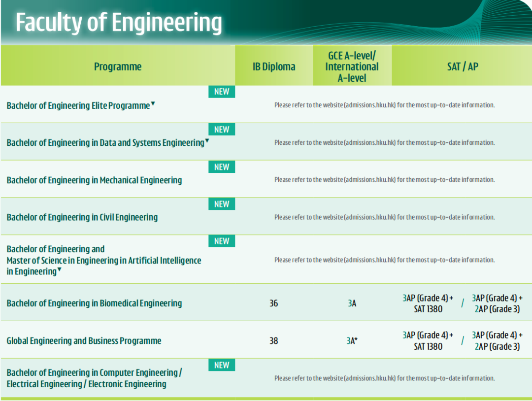532x401 pixels.
Task: Click the 3A* requirement for Global Engineering
Action: coord(352,340)
